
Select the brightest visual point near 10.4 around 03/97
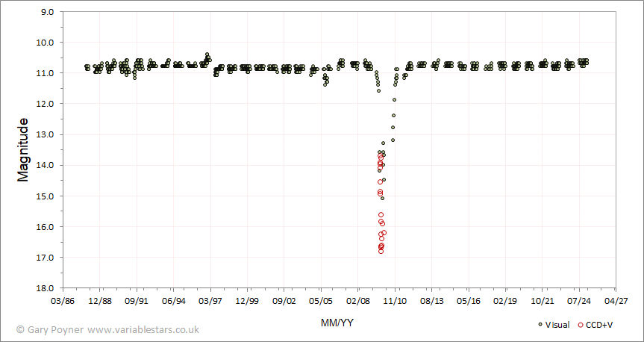(x=207, y=55)
